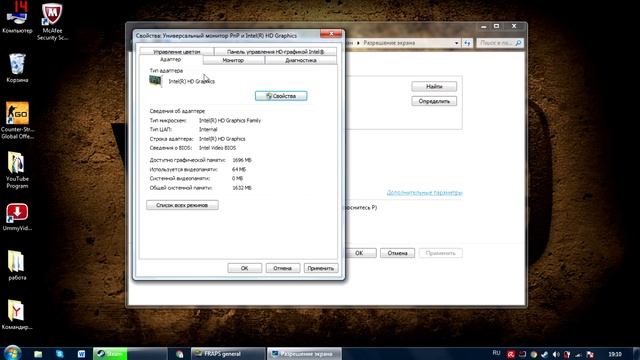Switch to the Диагностика tab

tap(301, 60)
